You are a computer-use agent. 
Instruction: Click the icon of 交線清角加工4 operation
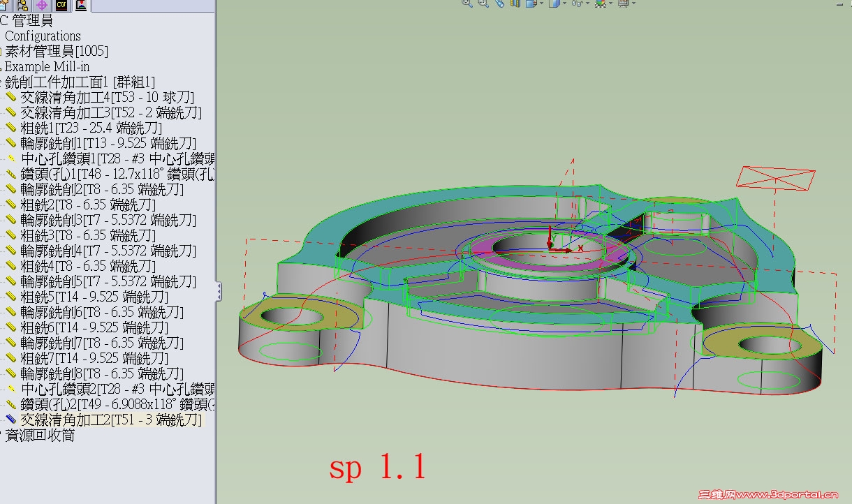point(11,97)
